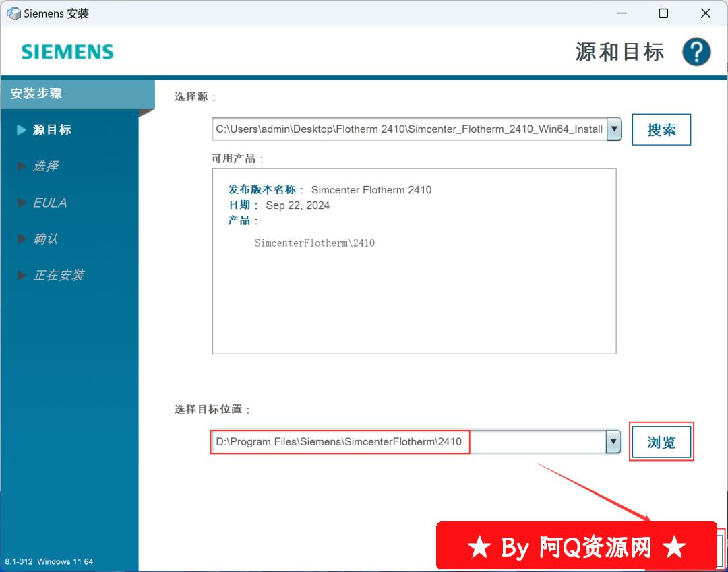Select the 确认 installation step
Viewport: 728px width, 572px height.
pyautogui.click(x=46, y=239)
